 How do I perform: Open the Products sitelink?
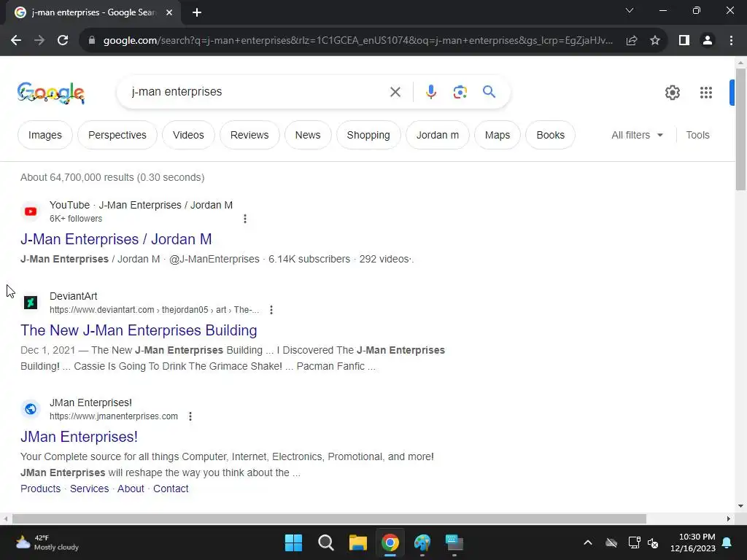point(41,489)
